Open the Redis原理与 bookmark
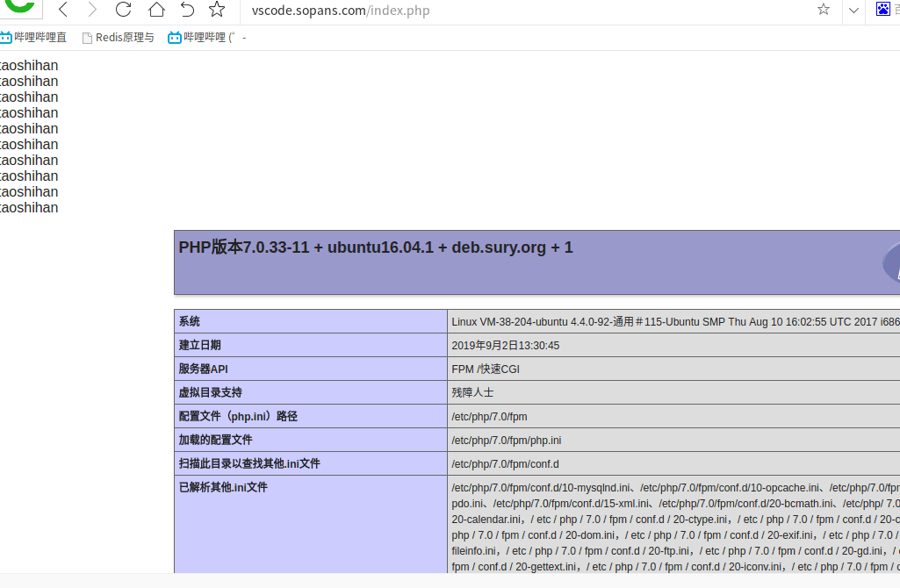 pyautogui.click(x=119, y=37)
